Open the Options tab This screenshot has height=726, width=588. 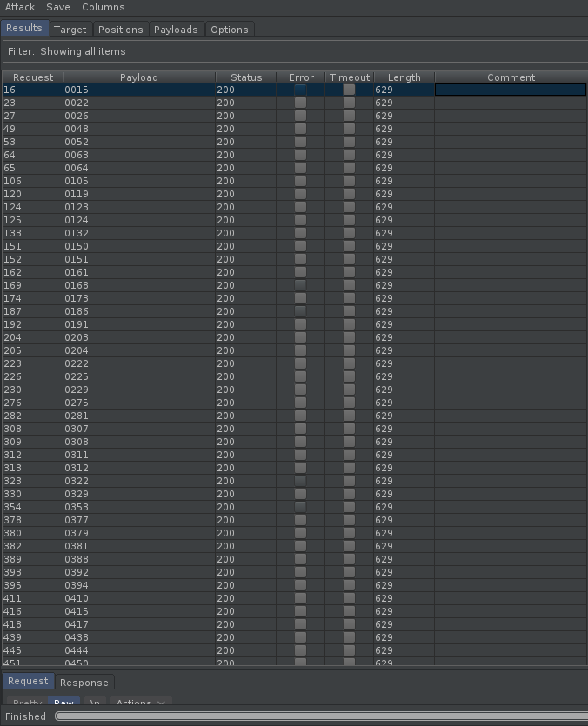[230, 30]
